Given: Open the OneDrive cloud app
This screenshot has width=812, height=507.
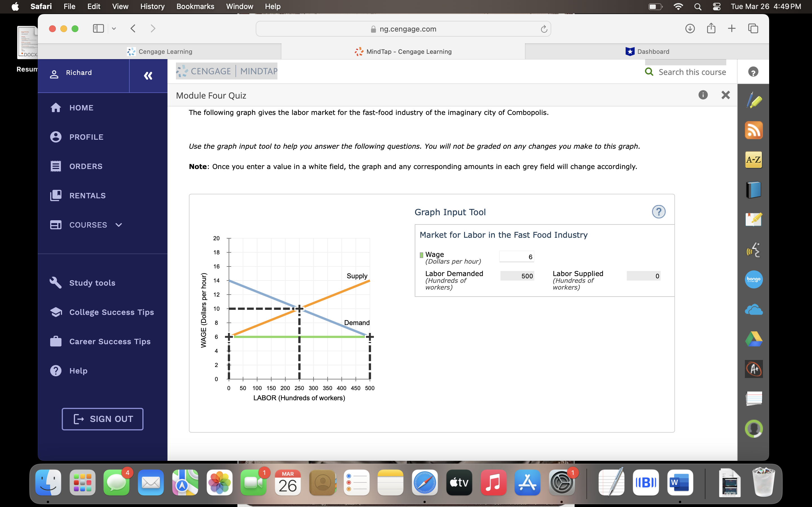Looking at the screenshot, I should coord(754,309).
